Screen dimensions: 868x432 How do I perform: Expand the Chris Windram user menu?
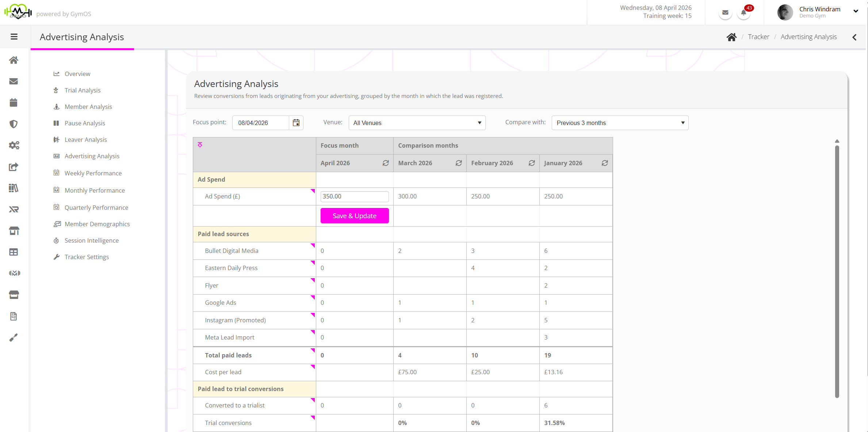pyautogui.click(x=856, y=11)
